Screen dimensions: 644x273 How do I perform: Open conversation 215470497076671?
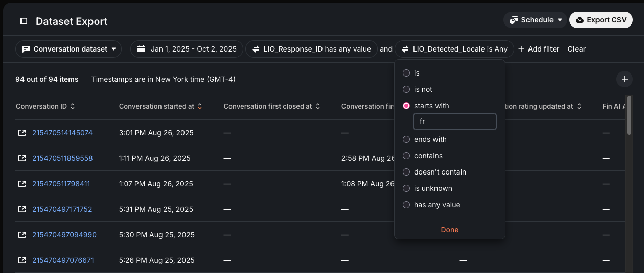click(63, 260)
